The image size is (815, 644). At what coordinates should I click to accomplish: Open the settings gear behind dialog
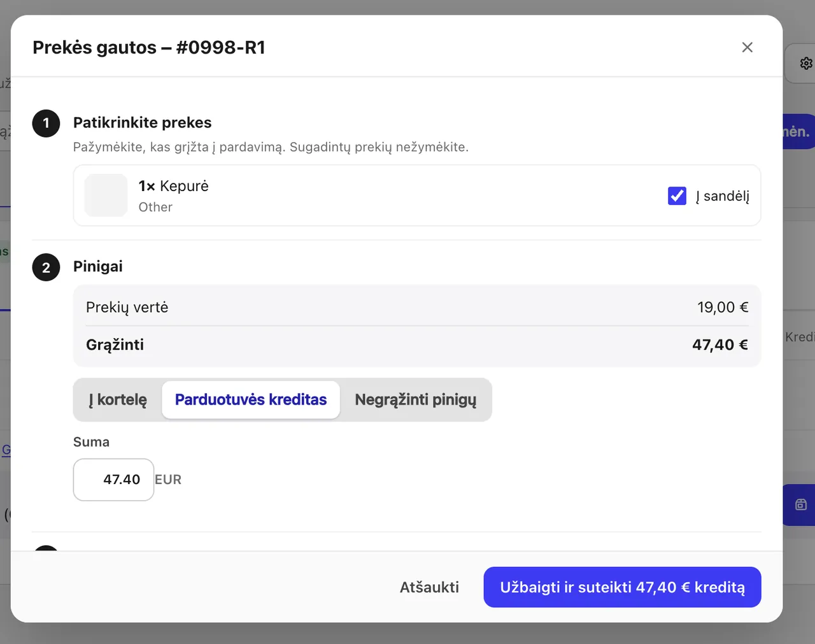point(806,63)
